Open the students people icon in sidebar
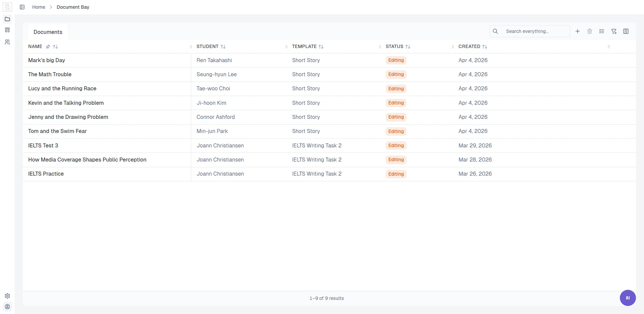 [7, 42]
